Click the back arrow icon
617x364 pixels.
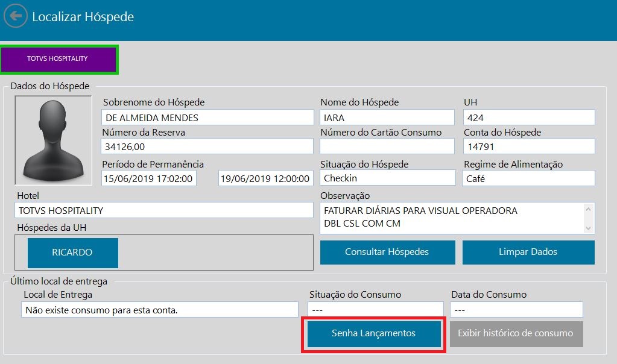click(15, 16)
